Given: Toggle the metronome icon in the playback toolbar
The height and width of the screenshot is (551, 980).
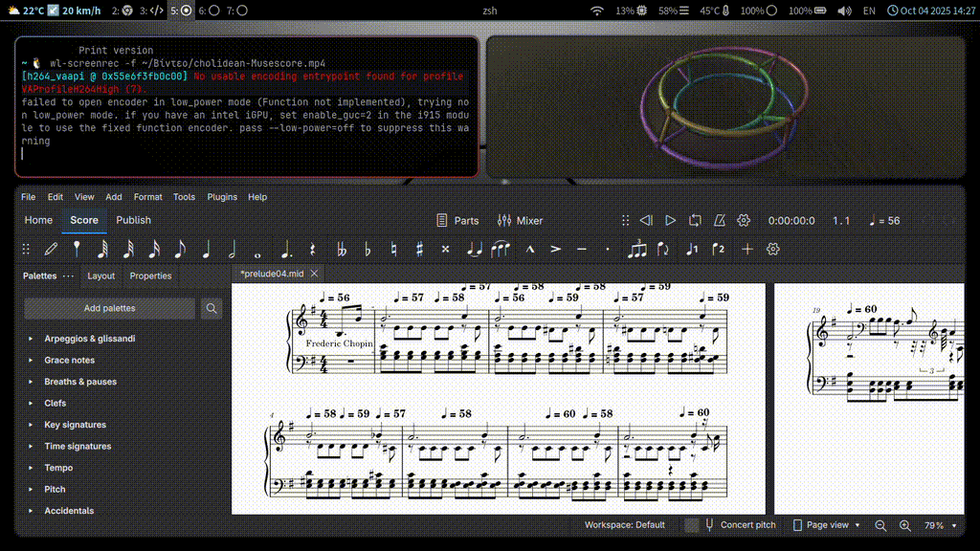Looking at the screenshot, I should (719, 220).
